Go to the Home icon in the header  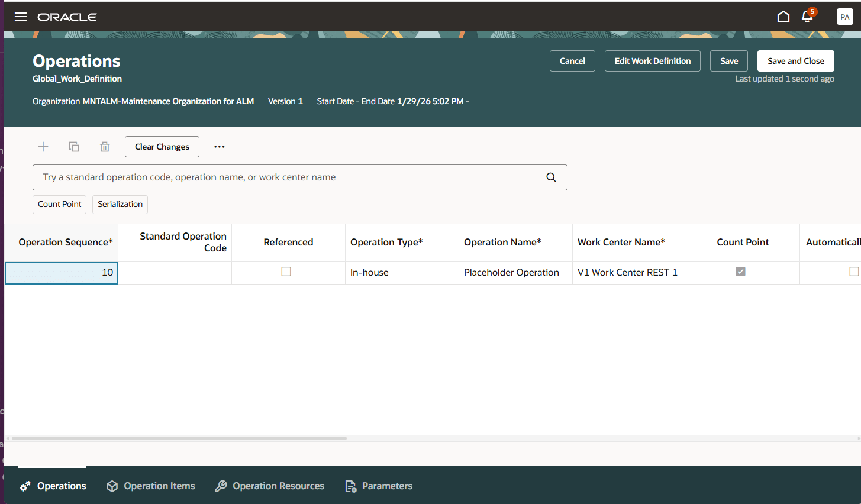[783, 17]
